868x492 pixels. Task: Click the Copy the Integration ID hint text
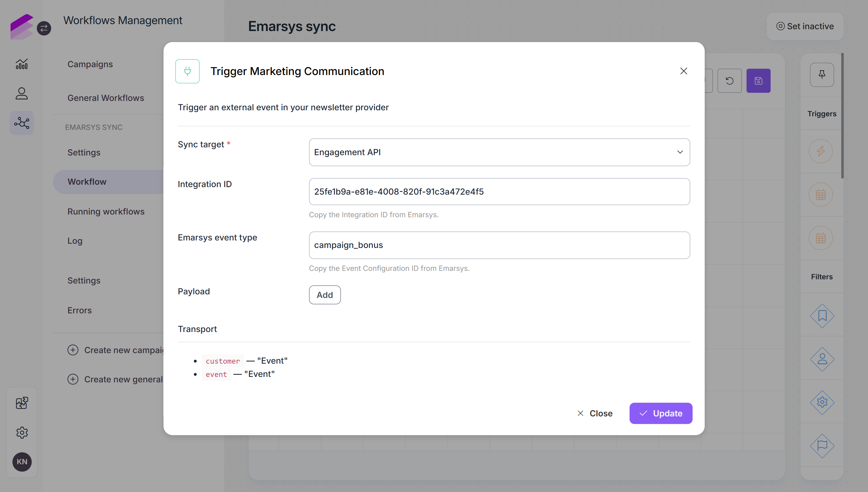pos(373,215)
